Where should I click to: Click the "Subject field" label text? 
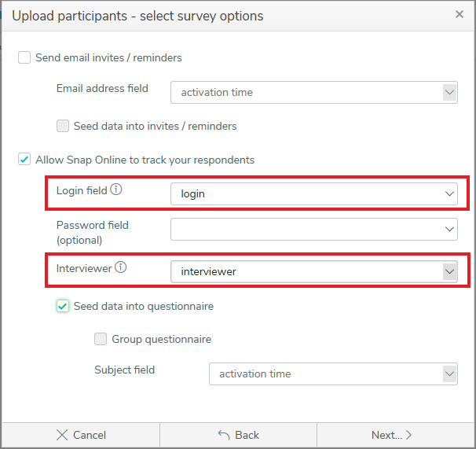click(124, 370)
